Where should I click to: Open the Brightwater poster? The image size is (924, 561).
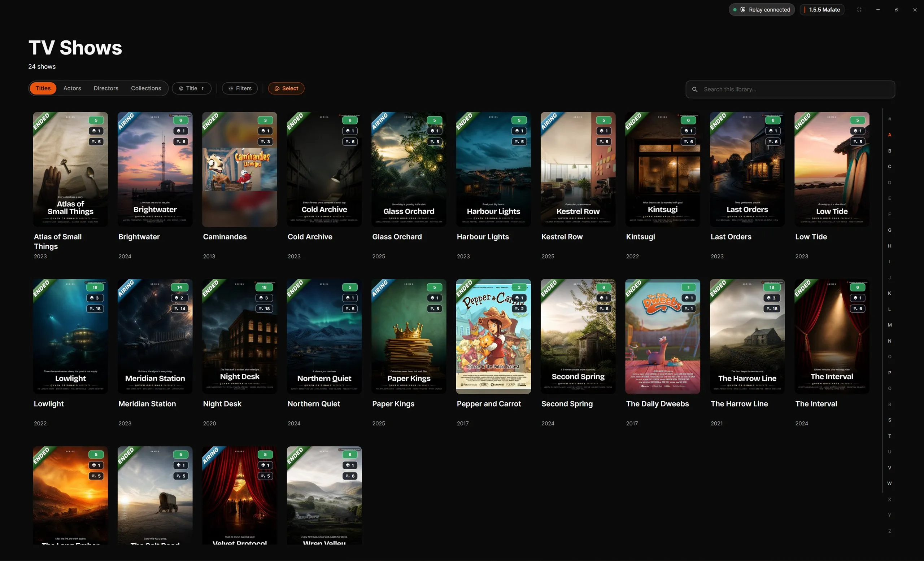155,170
